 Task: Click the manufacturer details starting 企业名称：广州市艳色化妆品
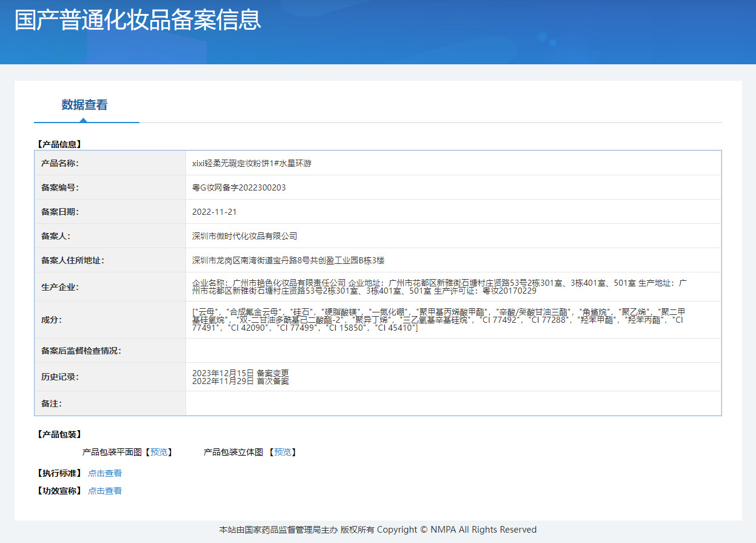click(440, 287)
